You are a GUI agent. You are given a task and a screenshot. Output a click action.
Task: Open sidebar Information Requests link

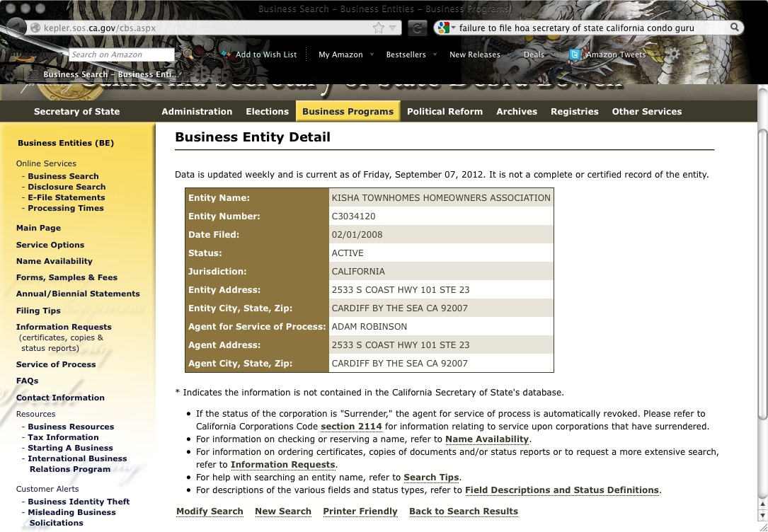[64, 327]
